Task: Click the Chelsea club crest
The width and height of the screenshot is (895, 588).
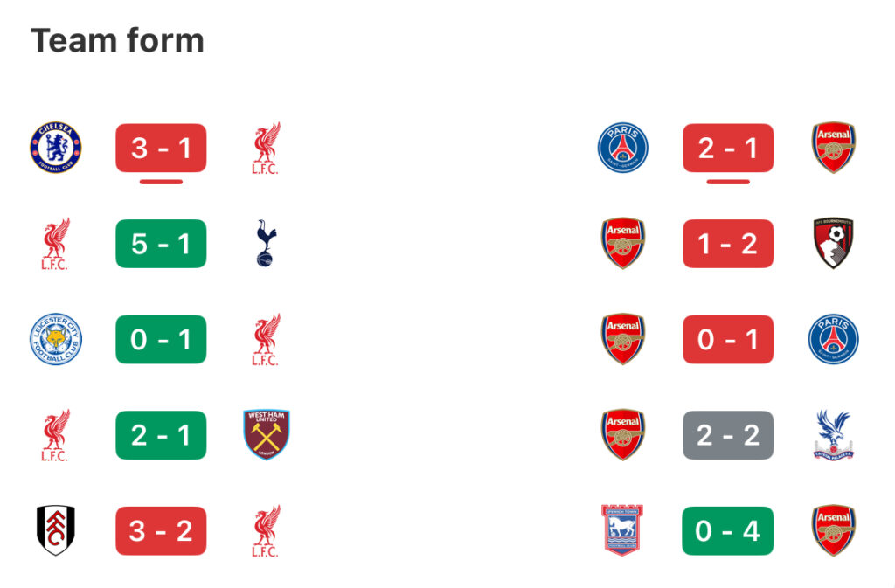Action: click(x=55, y=147)
